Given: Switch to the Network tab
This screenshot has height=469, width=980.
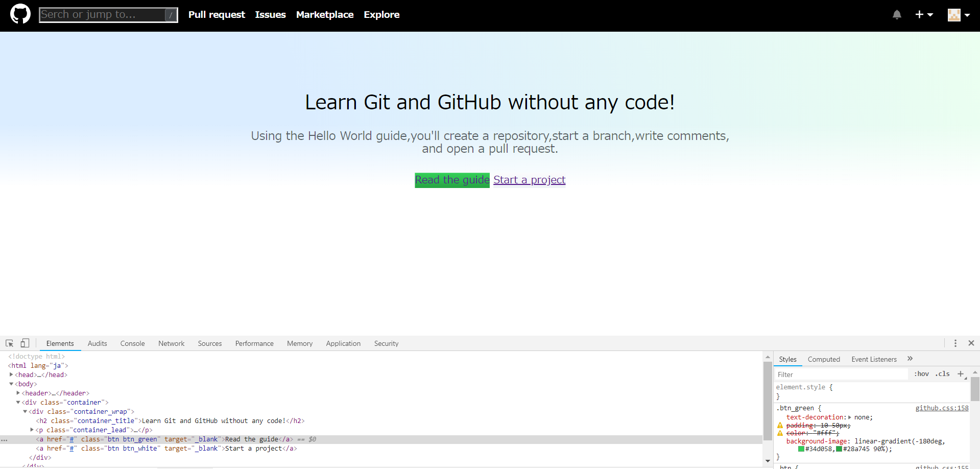Looking at the screenshot, I should pyautogui.click(x=171, y=343).
